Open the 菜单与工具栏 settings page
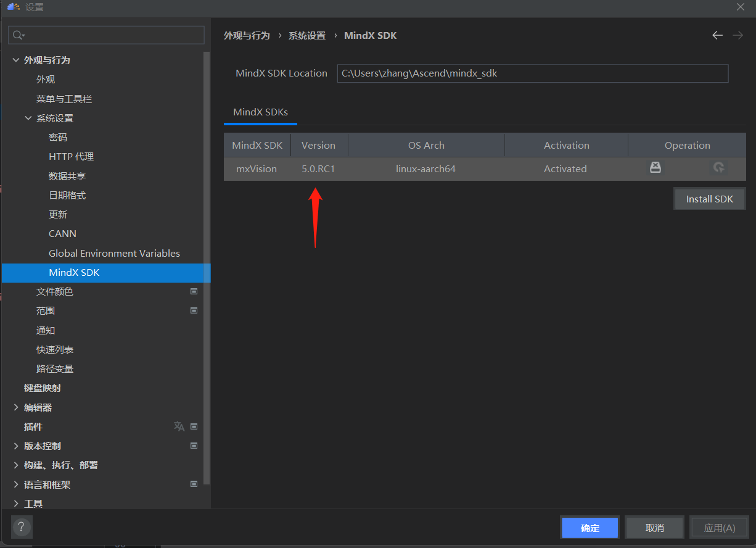 tap(64, 99)
